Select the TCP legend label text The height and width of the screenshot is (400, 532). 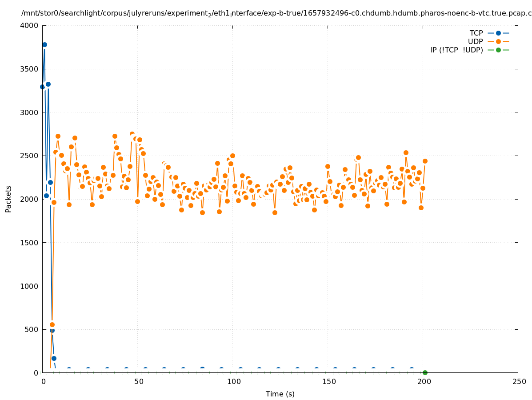[x=476, y=33]
